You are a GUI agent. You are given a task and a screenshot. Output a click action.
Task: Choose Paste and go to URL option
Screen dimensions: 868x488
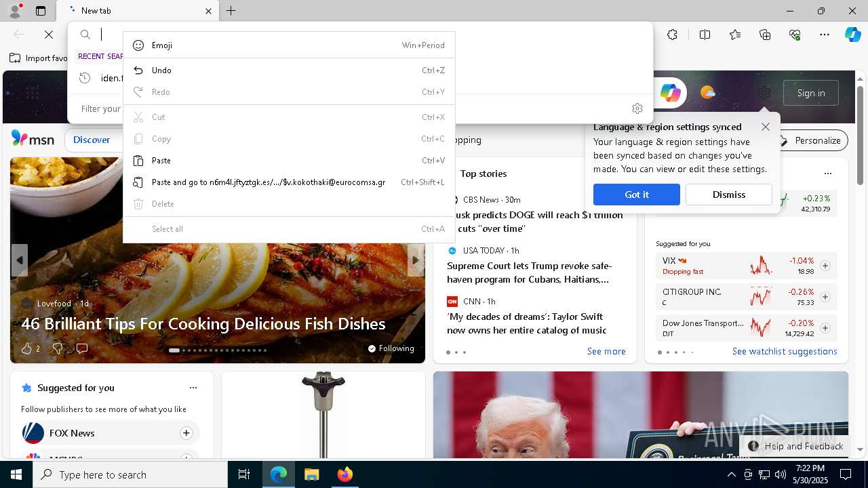point(289,182)
